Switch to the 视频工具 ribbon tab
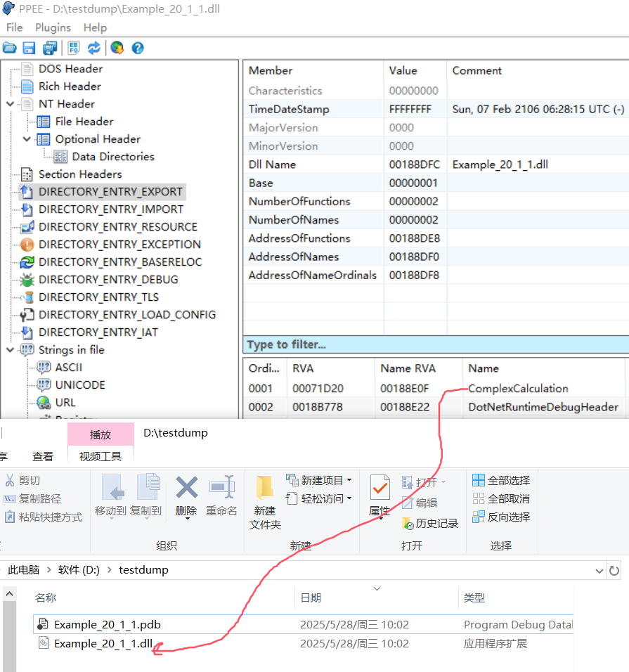Screen dimensions: 629x672 [100, 456]
